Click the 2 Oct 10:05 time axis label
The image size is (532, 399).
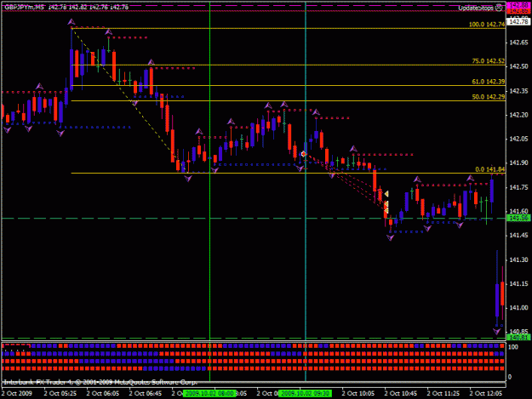pos(358,393)
